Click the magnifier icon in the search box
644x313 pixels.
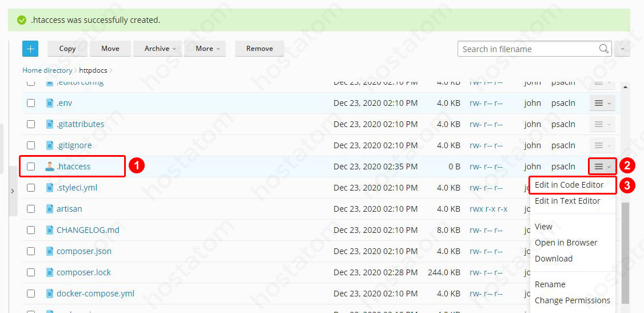coord(603,49)
